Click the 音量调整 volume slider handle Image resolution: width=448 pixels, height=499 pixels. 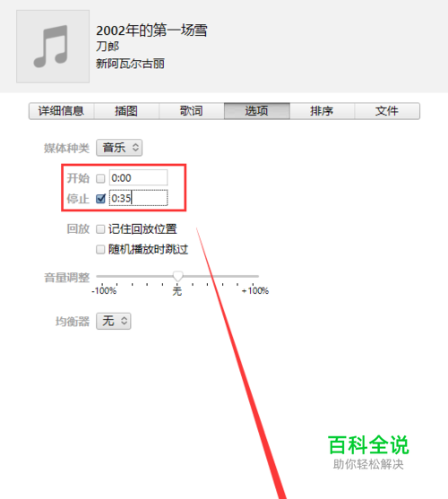pyautogui.click(x=178, y=276)
